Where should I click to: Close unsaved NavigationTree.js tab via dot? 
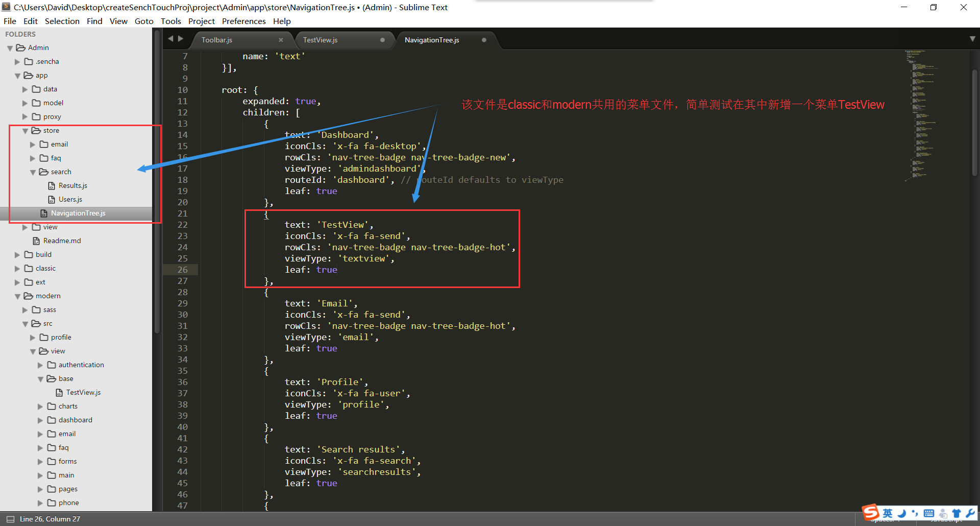[484, 40]
